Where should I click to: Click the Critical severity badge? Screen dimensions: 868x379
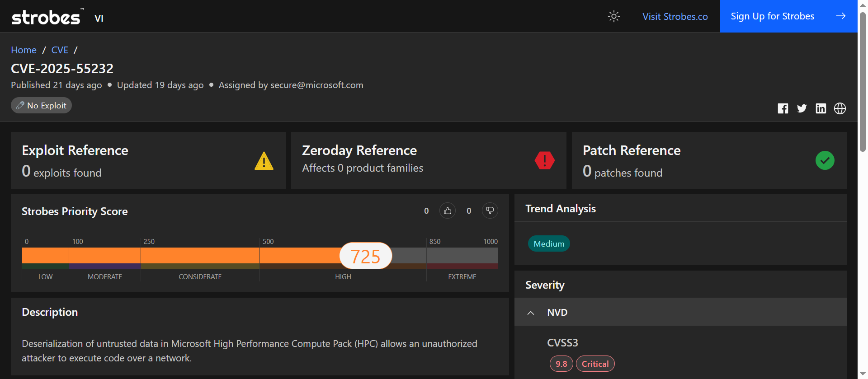pos(595,364)
